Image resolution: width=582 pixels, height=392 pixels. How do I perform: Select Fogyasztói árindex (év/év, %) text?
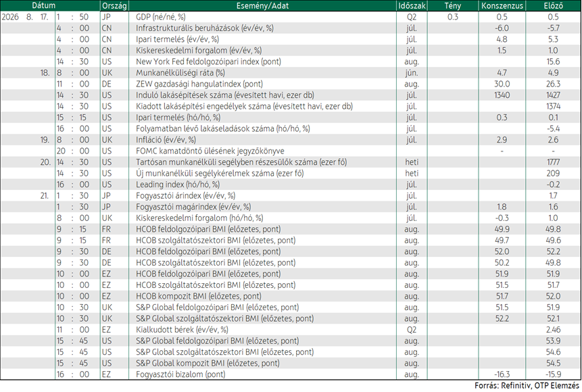click(x=186, y=195)
